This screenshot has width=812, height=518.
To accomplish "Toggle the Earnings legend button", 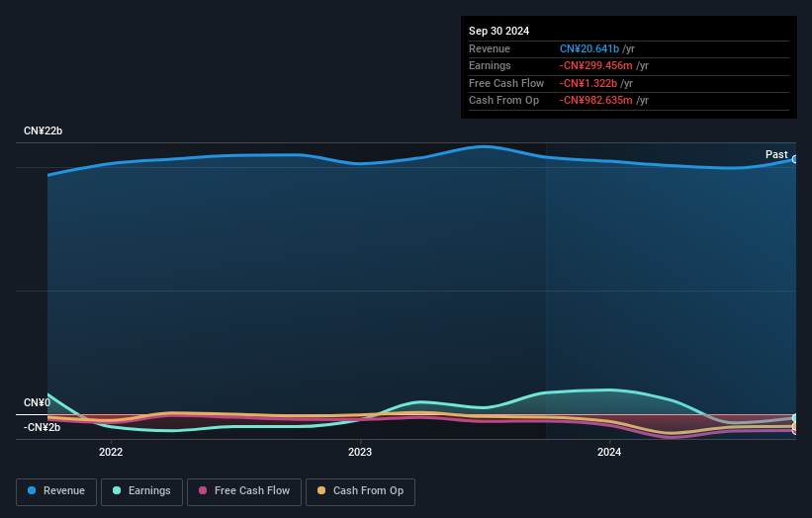I will coord(141,491).
